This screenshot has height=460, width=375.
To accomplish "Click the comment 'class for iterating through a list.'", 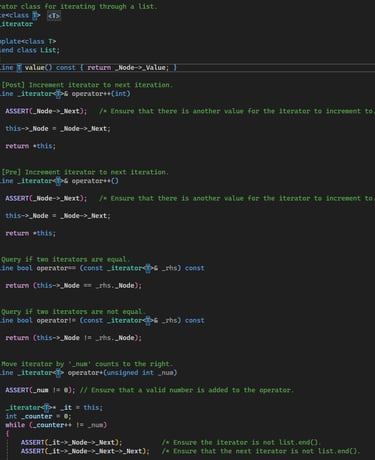I will coord(89,6).
